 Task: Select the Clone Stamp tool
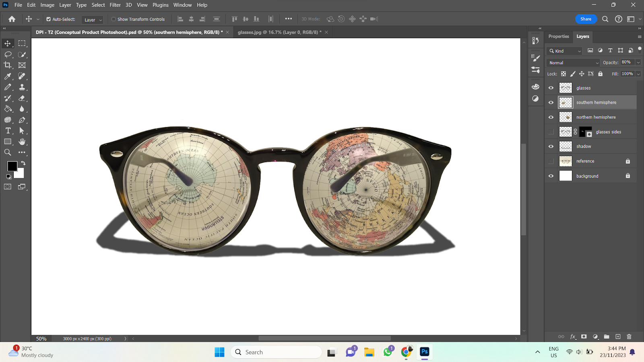click(x=22, y=87)
